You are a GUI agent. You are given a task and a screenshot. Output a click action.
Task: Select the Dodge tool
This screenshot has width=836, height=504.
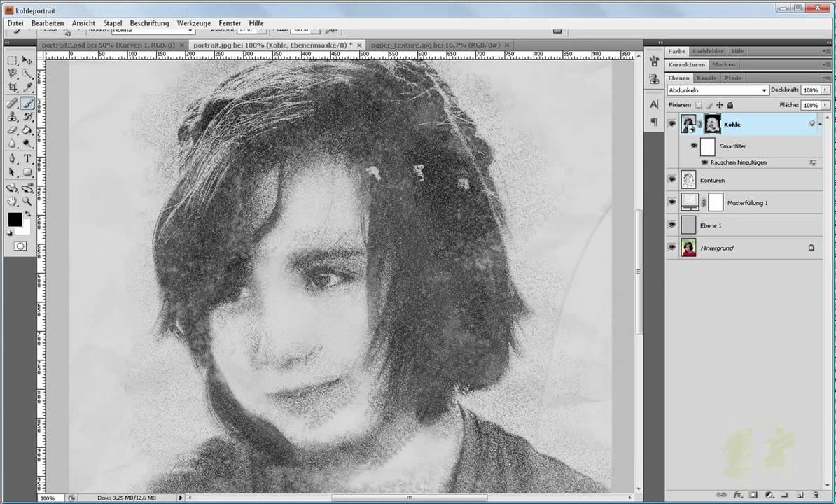tap(27, 143)
